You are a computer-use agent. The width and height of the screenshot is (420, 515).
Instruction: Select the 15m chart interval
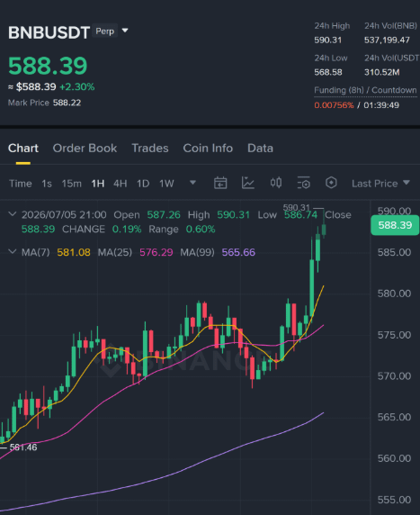[72, 184]
